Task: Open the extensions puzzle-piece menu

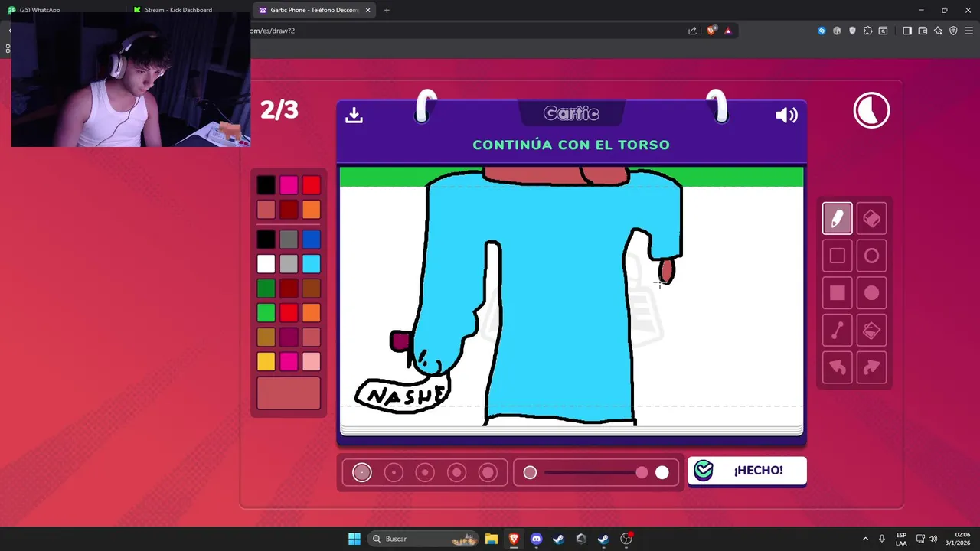Action: (867, 31)
